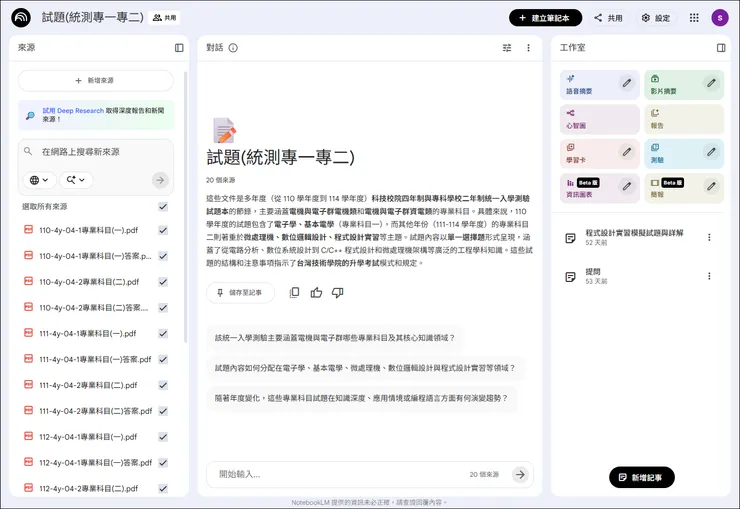Collapse the 來源 sources panel icon
This screenshot has width=740, height=509.
[x=179, y=48]
